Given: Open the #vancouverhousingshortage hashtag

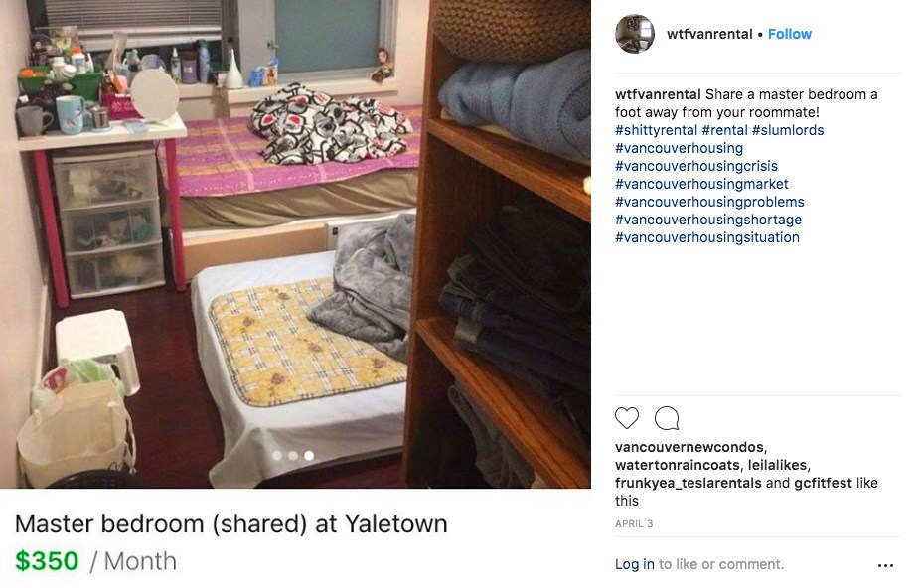Looking at the screenshot, I should pos(708,220).
